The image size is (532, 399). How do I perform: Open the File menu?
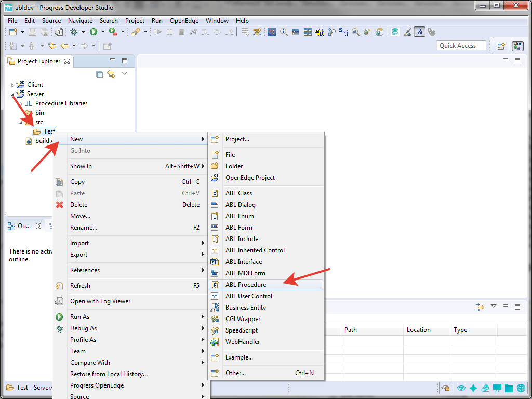coord(12,21)
